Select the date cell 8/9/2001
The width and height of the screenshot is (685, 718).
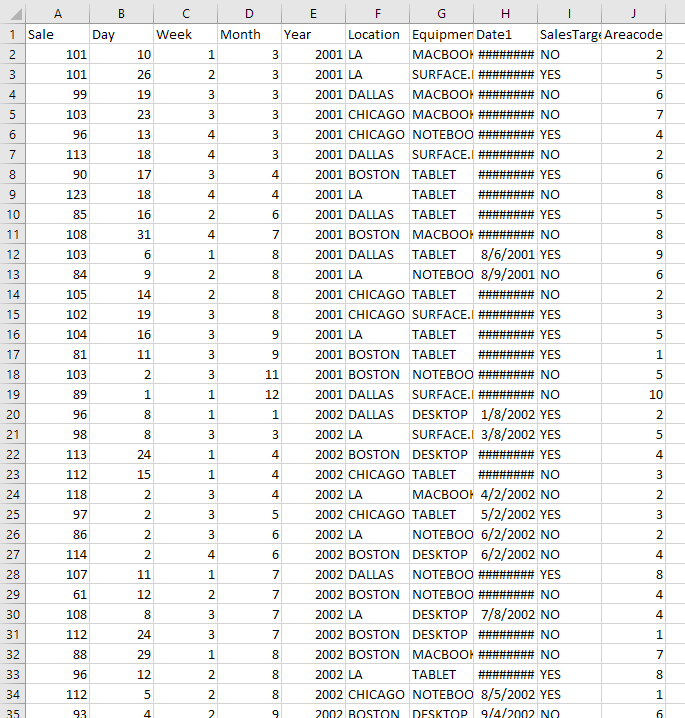(506, 274)
